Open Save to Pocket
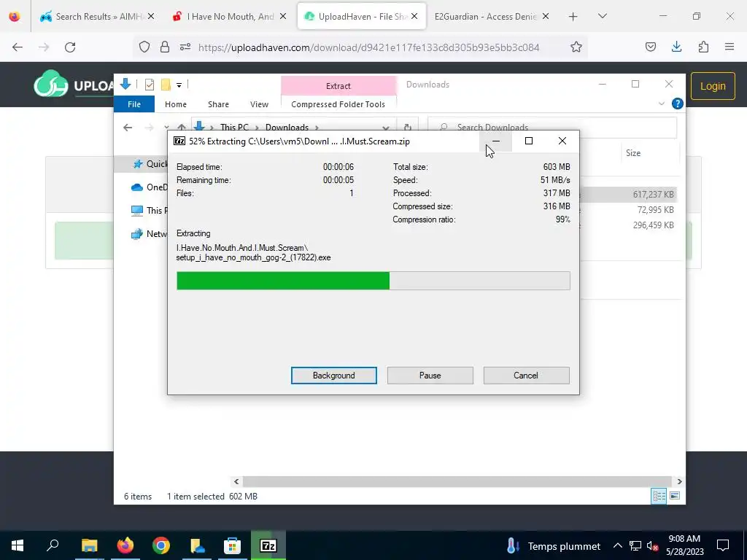 click(x=650, y=47)
